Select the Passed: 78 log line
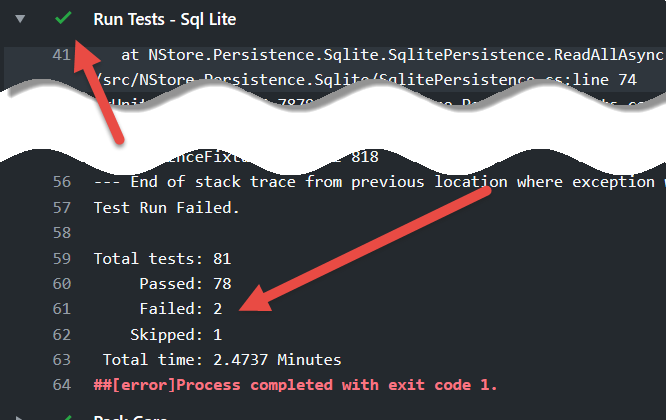666x420 pixels. point(185,284)
